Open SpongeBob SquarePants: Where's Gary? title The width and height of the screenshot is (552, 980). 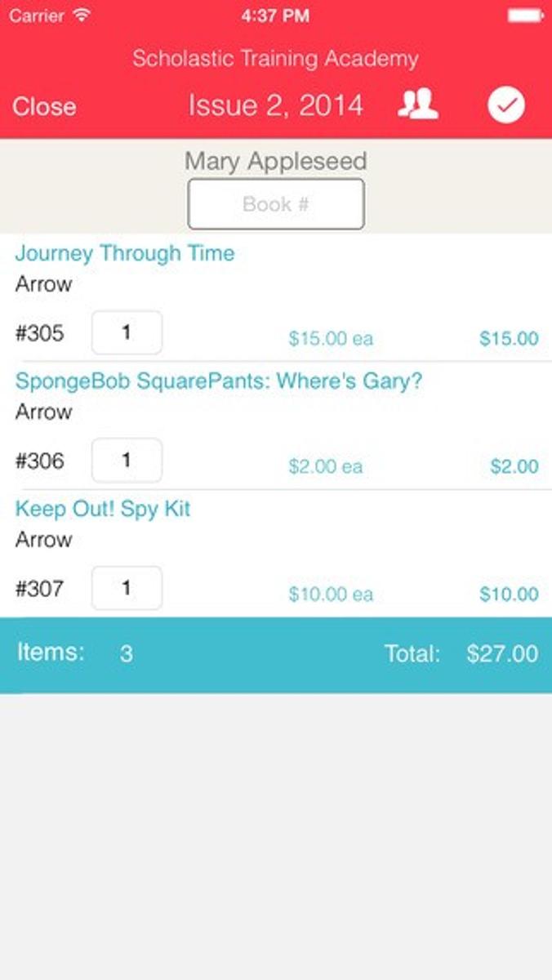pyautogui.click(x=219, y=381)
